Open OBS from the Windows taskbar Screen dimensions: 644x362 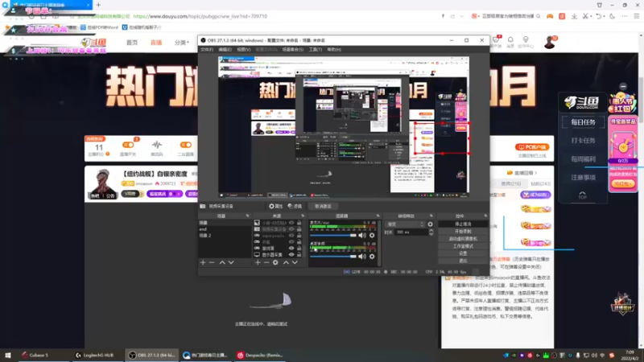tap(151, 355)
